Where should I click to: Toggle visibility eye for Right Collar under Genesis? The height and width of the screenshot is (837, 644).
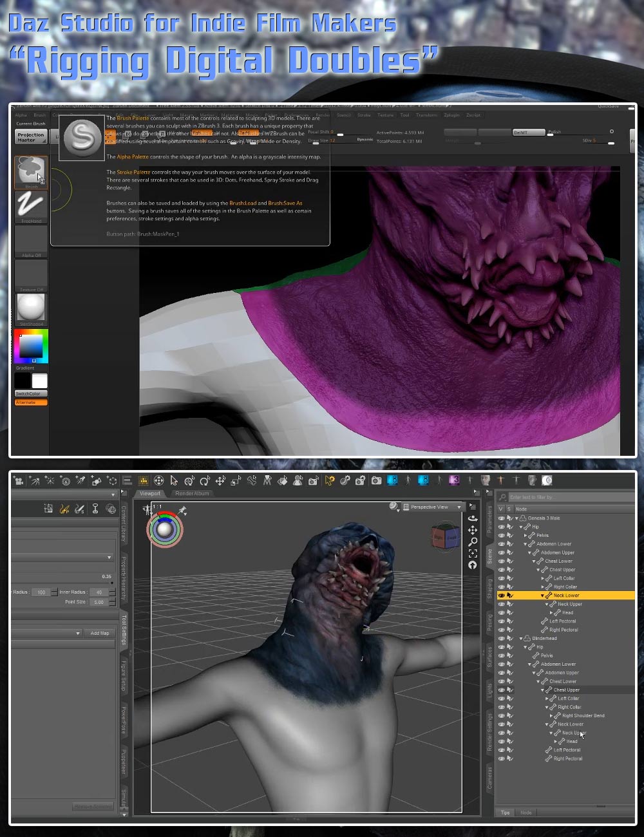tap(501, 587)
